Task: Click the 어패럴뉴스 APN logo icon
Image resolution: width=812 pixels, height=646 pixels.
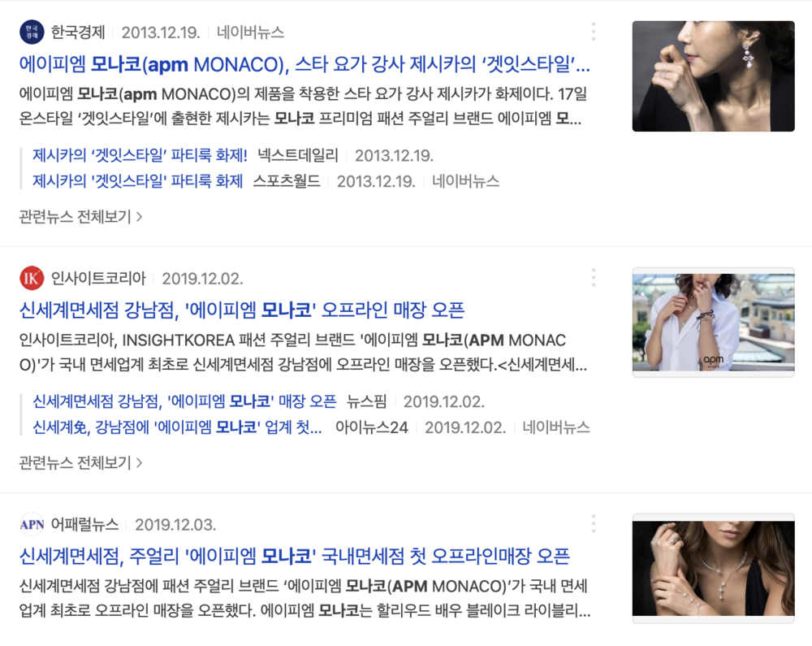Action: pos(32,524)
